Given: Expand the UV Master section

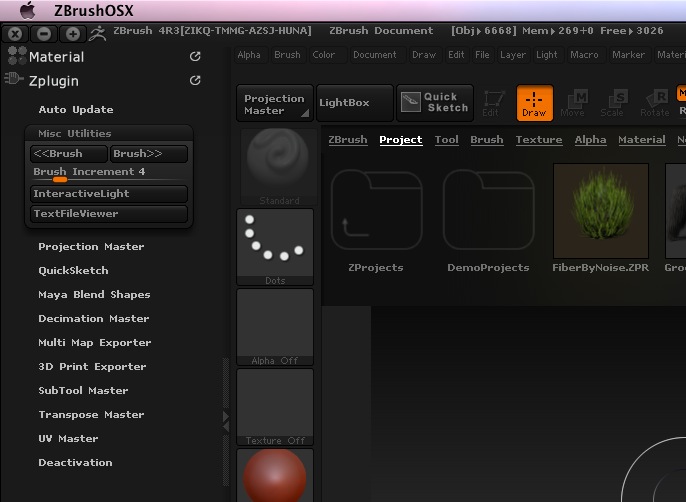Looking at the screenshot, I should (x=68, y=439).
